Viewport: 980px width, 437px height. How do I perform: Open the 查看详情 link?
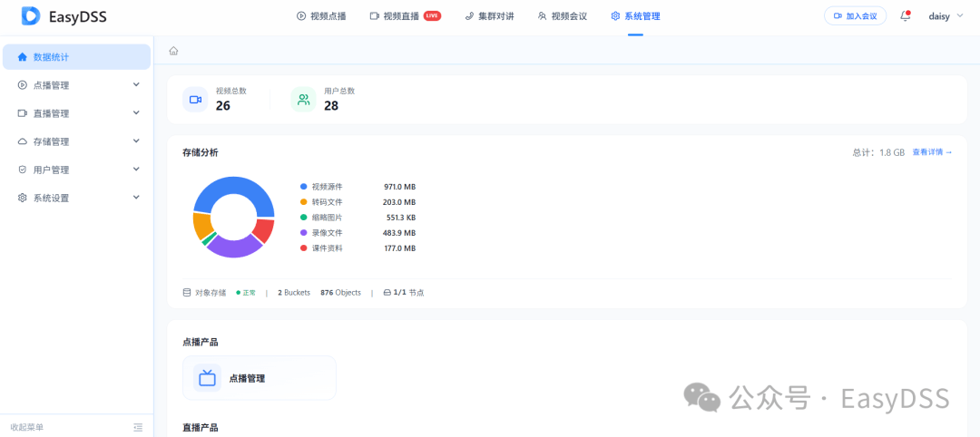point(932,151)
